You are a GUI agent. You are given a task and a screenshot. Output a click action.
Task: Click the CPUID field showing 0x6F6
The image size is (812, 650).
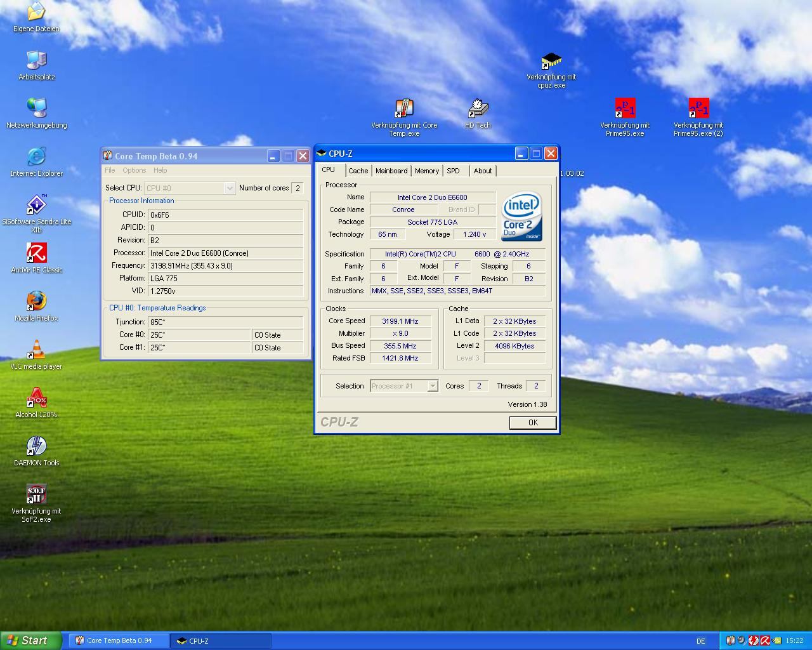tap(225, 215)
